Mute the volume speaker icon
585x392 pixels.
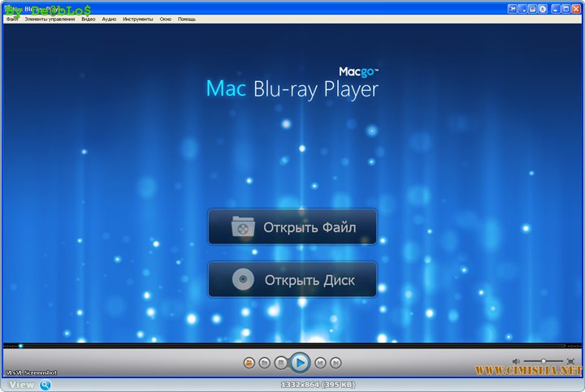pos(516,361)
